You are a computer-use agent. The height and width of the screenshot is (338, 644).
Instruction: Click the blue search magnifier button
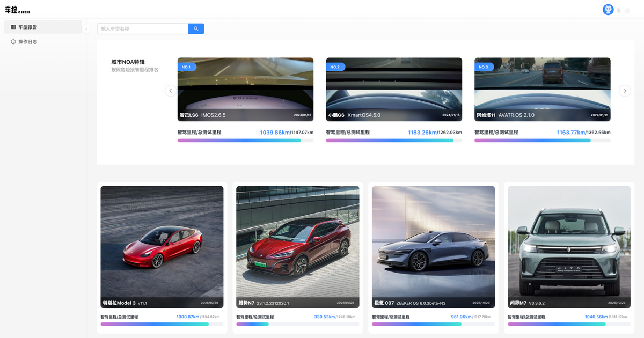(x=196, y=28)
